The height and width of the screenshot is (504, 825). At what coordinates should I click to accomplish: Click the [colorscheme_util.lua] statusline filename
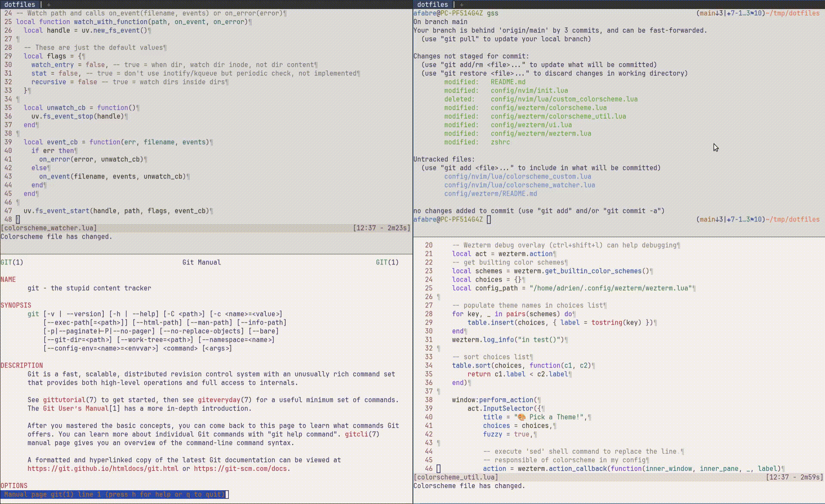[x=456, y=477]
